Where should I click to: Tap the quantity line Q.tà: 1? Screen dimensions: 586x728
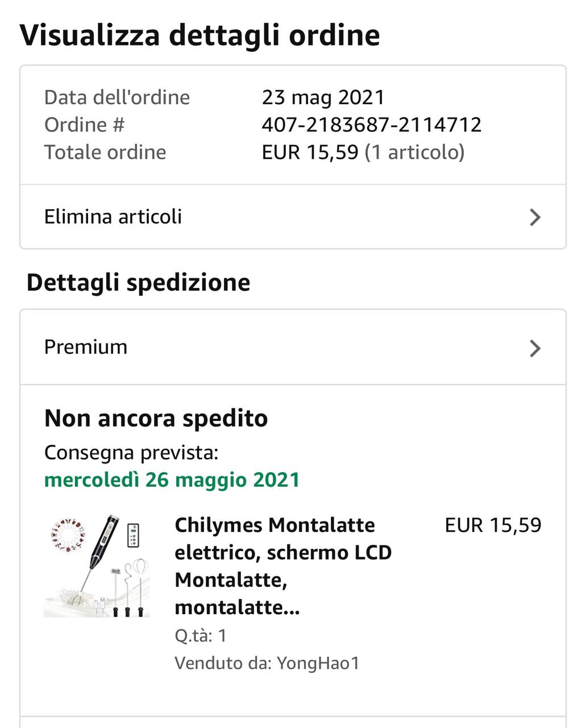tap(201, 635)
